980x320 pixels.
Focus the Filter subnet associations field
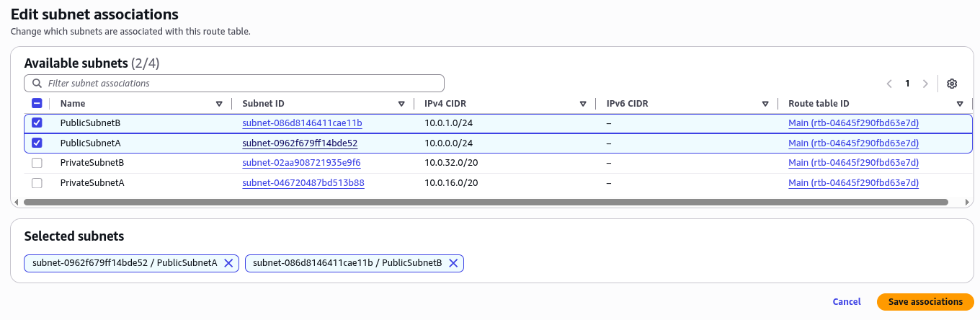234,84
